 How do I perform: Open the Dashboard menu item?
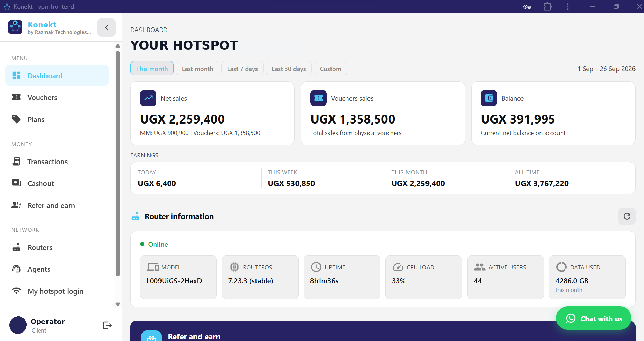coord(57,76)
